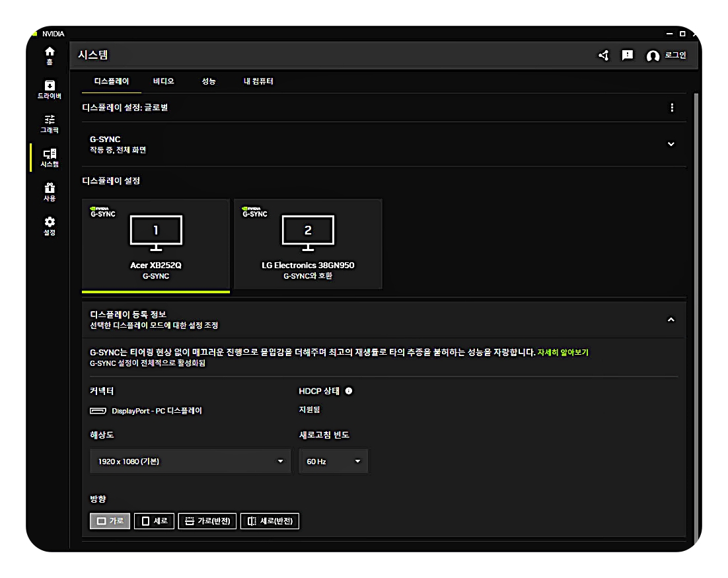728x578 pixels.
Task: Set orientation to 세로 (portrait)
Action: [x=154, y=521]
